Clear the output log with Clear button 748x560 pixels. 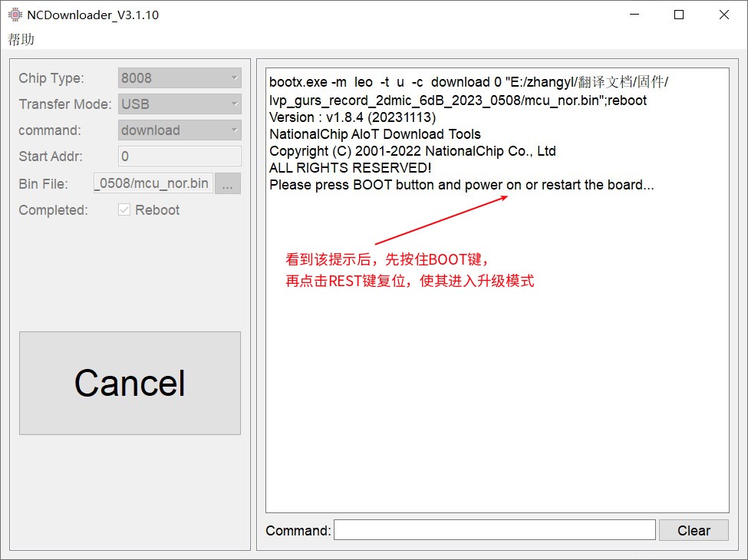pyautogui.click(x=694, y=530)
